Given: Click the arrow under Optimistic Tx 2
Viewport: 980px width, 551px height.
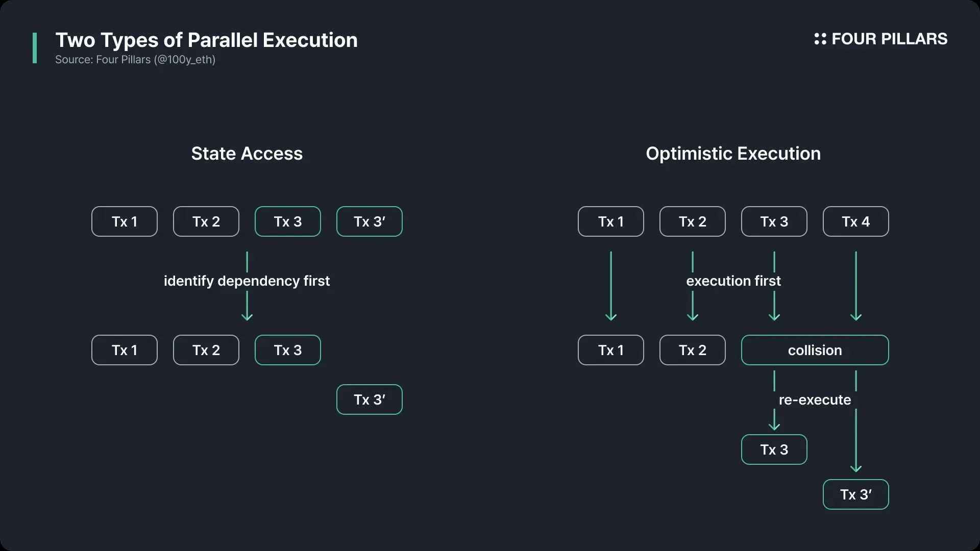Looking at the screenshot, I should click(x=693, y=306).
